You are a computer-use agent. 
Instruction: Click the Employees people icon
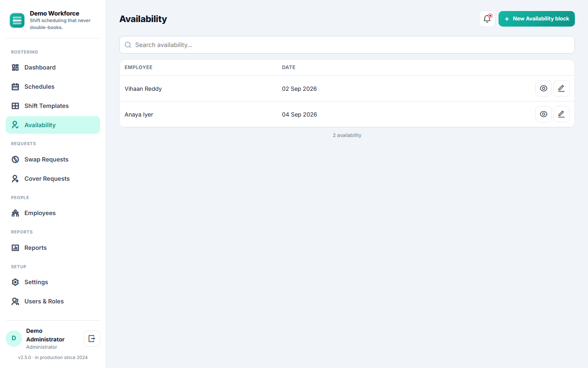pos(16,213)
